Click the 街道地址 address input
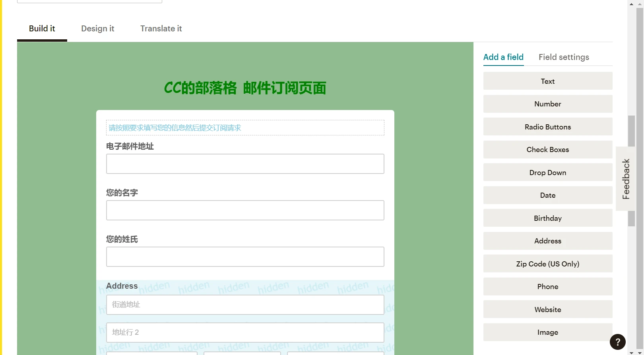This screenshot has width=644, height=355. point(245,305)
